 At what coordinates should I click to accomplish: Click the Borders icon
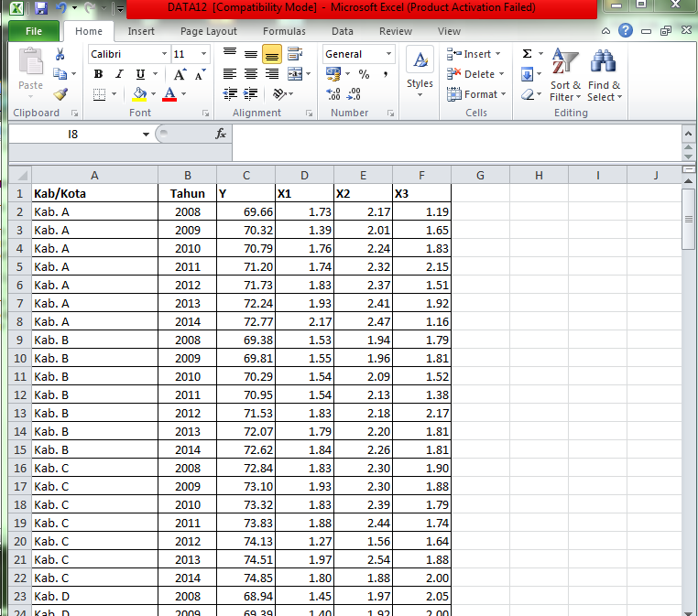(x=99, y=94)
